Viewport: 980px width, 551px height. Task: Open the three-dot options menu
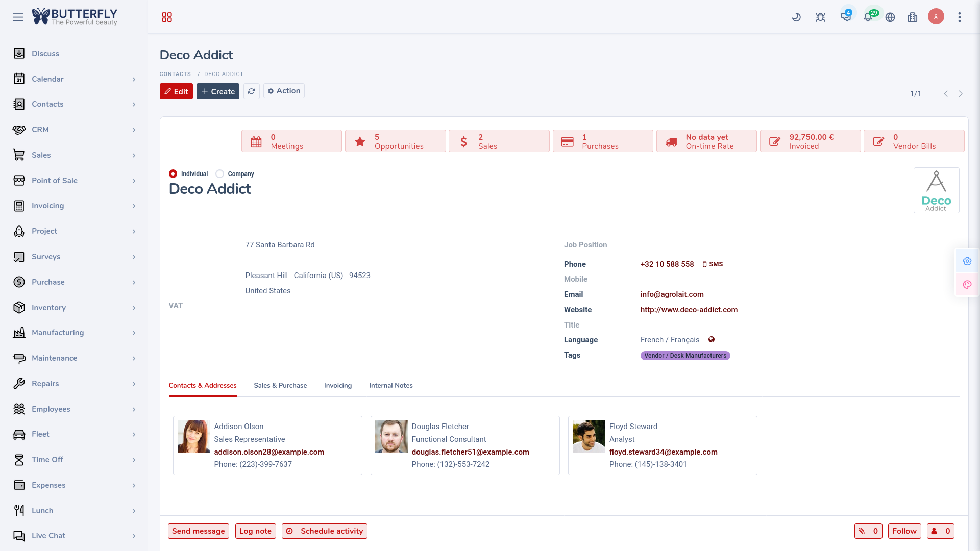click(960, 17)
